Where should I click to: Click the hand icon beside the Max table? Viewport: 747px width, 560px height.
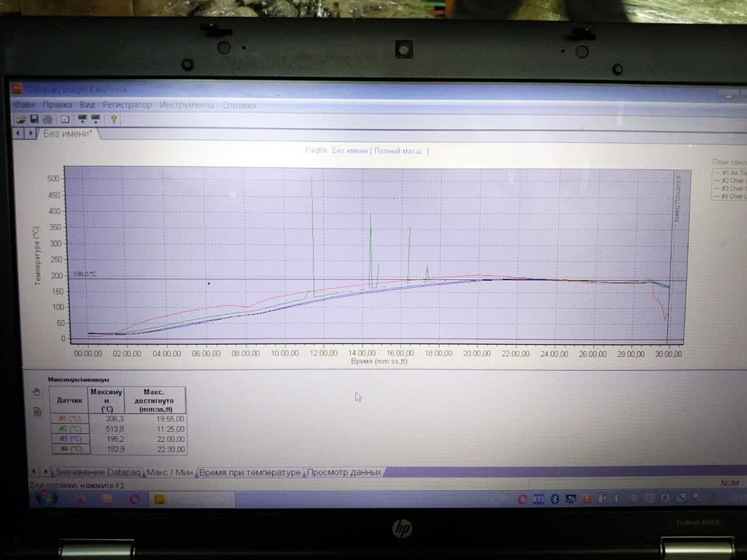[36, 392]
